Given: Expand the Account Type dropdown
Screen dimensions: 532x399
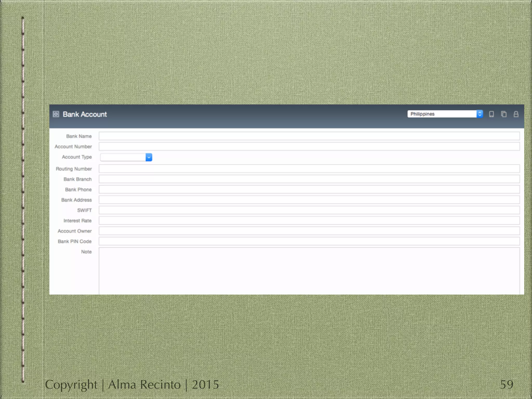Looking at the screenshot, I should click(149, 157).
